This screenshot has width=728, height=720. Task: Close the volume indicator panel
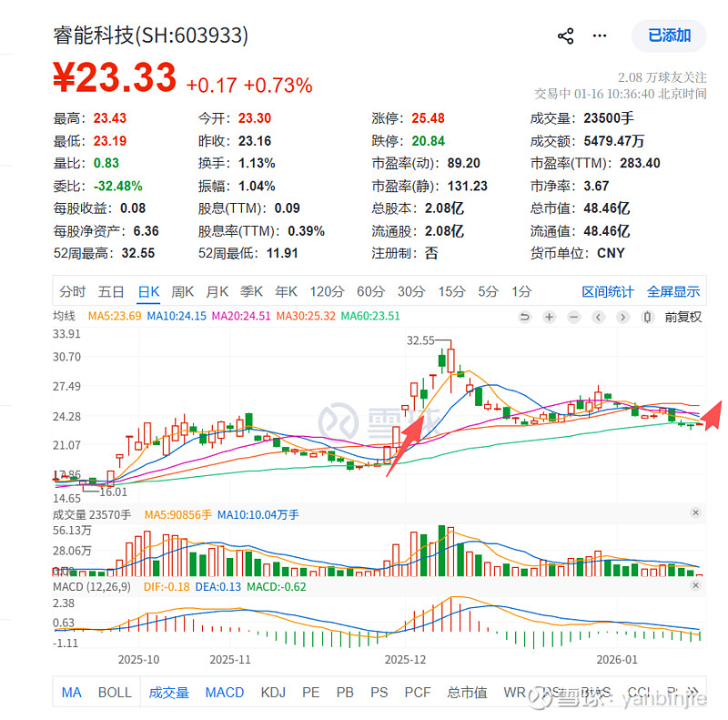pyautogui.click(x=695, y=512)
